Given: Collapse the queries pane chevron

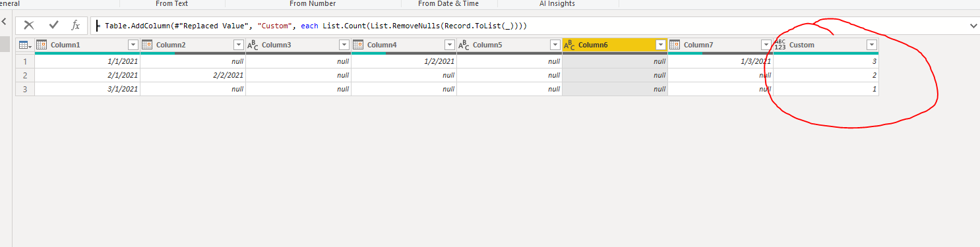Looking at the screenshot, I should tap(5, 22).
